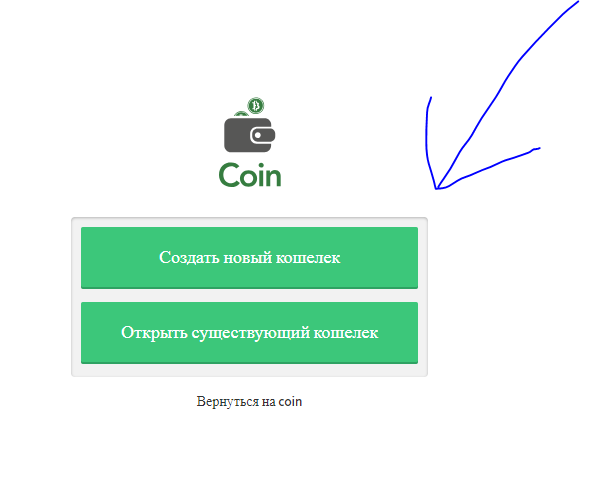Click the letters "in" of the Coin logo
The height and width of the screenshot is (492, 601).
pos(272,175)
